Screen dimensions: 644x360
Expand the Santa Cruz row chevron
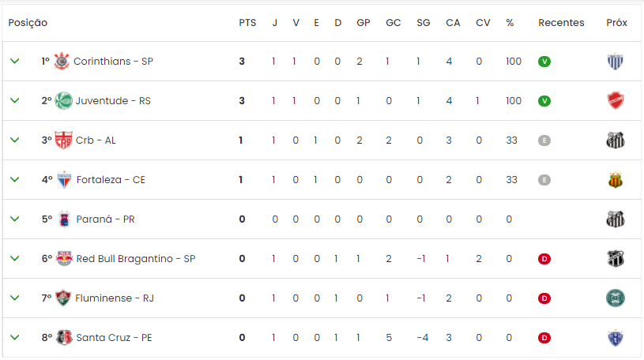(15, 337)
